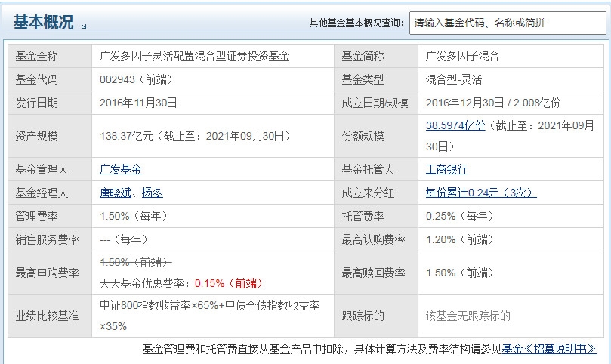
Task: Select the 基金经理人 label cell
Action: click(x=50, y=193)
